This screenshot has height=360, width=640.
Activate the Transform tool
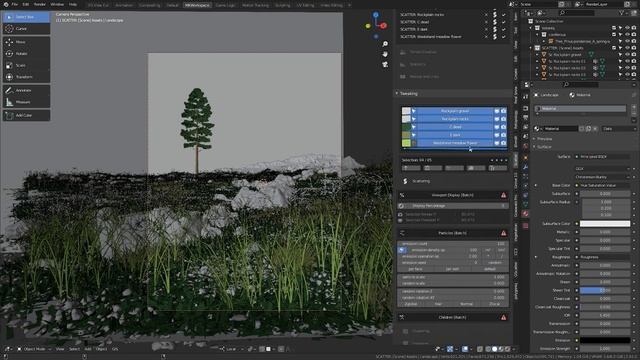[27, 77]
